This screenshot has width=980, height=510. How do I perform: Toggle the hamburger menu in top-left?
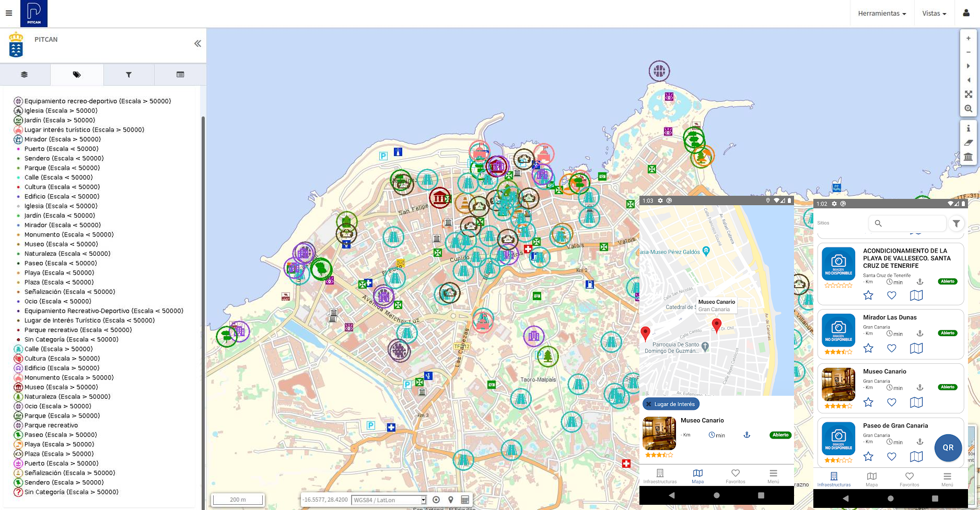(x=9, y=14)
